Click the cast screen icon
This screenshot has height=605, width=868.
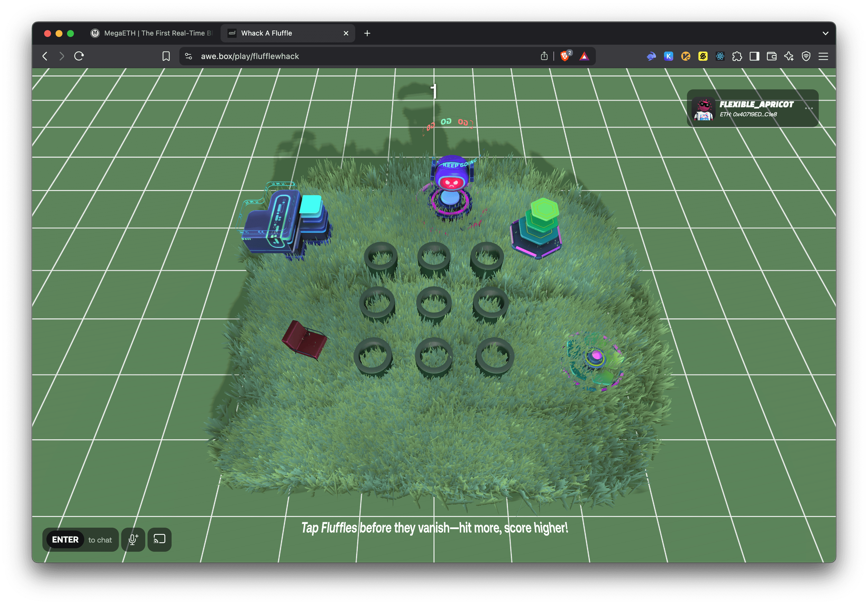click(160, 540)
